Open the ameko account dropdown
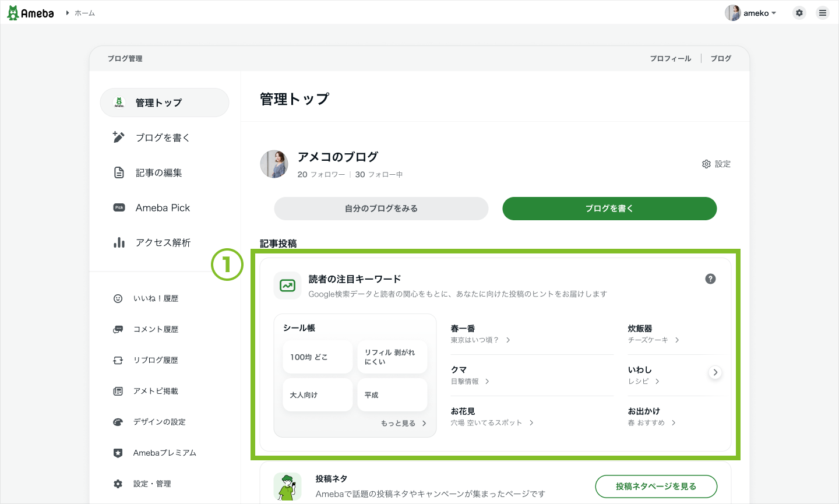 pyautogui.click(x=751, y=12)
